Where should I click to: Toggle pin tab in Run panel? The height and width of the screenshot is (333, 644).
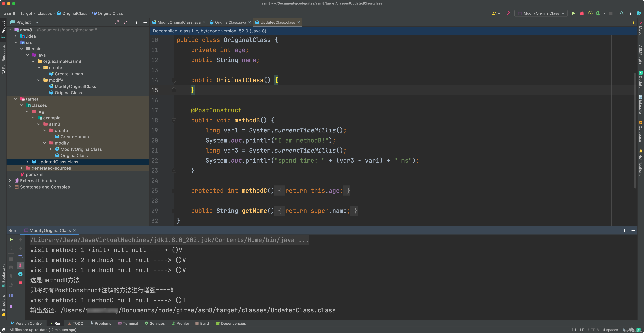11,306
